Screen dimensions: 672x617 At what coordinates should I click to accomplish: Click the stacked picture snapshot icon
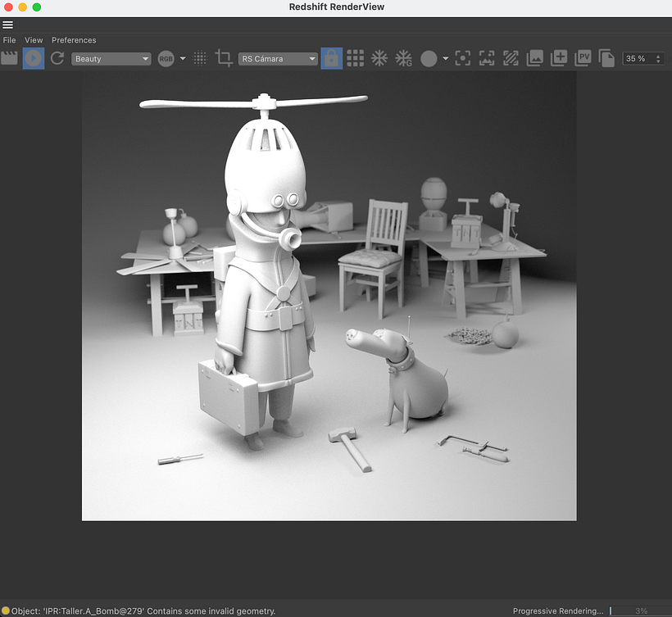tap(534, 58)
